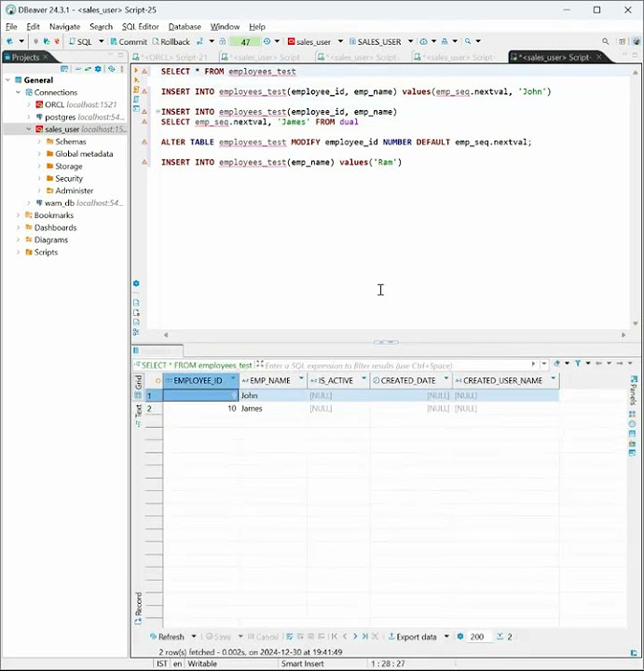Screen dimensions: 644x671
Task: Click results configuration gear beside 200
Action: pos(460,637)
